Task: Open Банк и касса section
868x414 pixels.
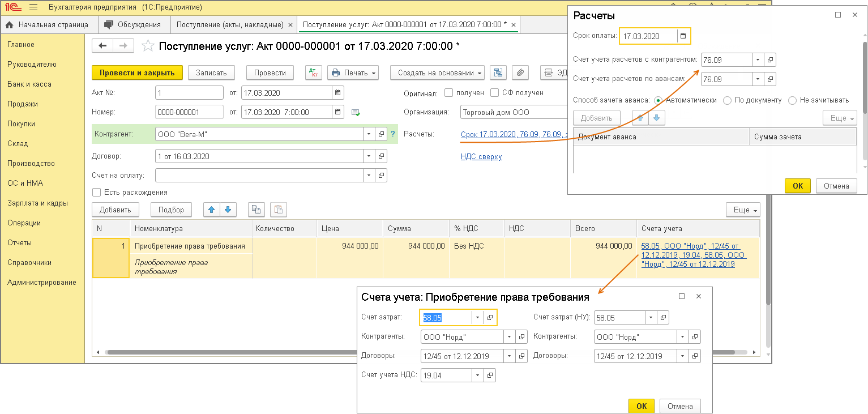Action: pyautogui.click(x=29, y=84)
